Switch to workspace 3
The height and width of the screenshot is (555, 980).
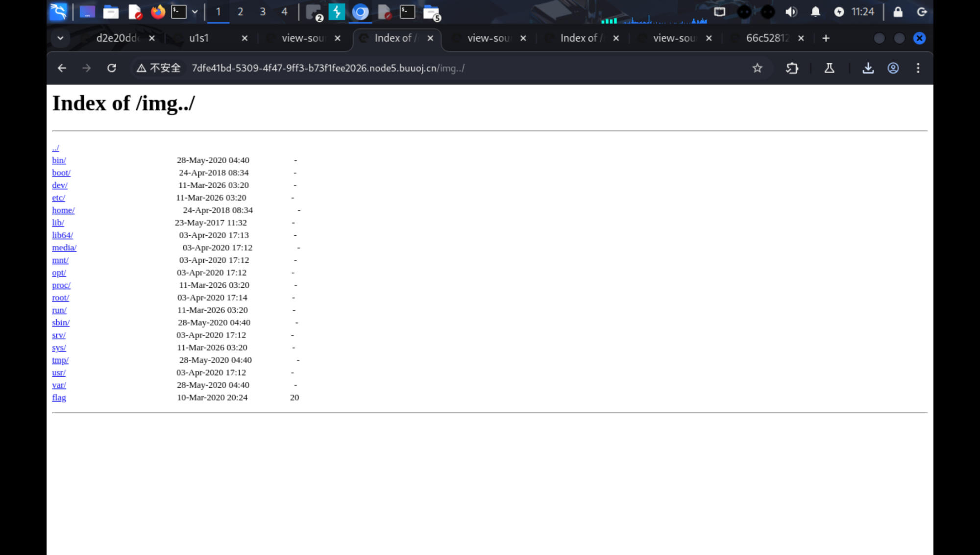click(263, 12)
